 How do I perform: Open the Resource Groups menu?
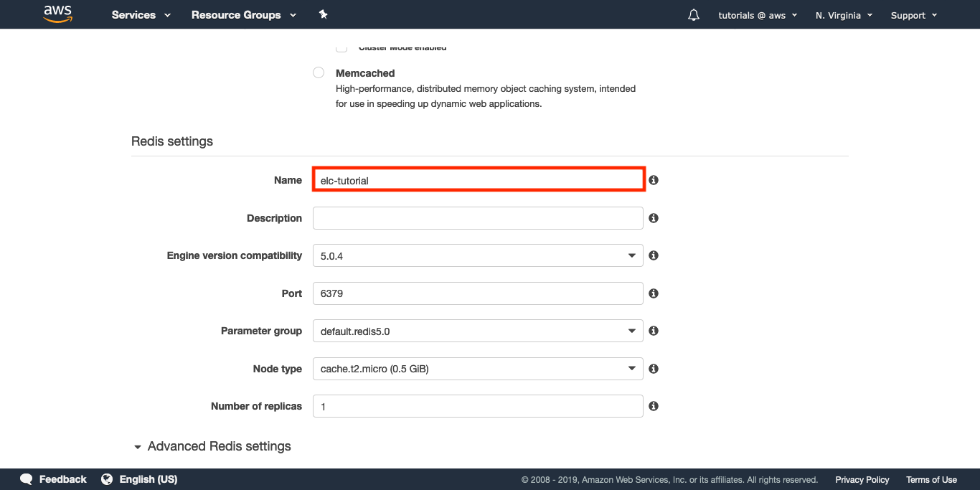pos(244,15)
